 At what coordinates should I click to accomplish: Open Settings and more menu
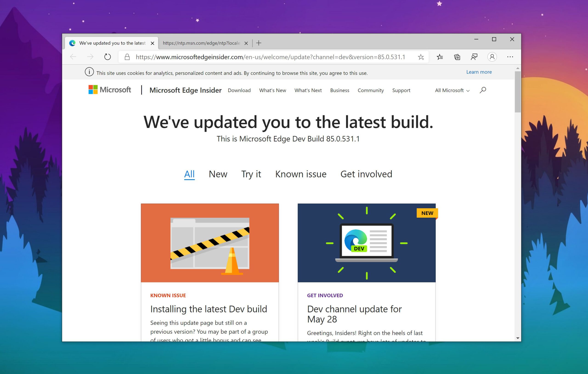click(x=510, y=57)
